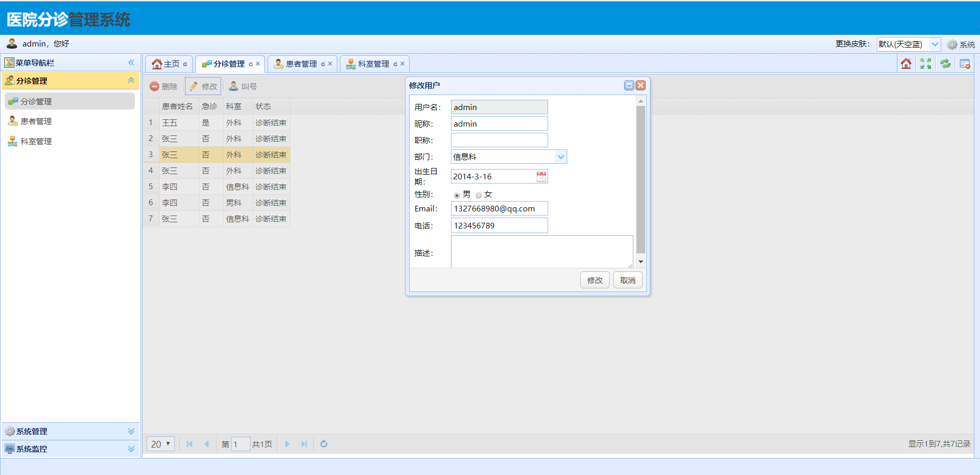Open the 部门 dropdown showing 信息科
This screenshot has width=980, height=475.
pos(561,157)
